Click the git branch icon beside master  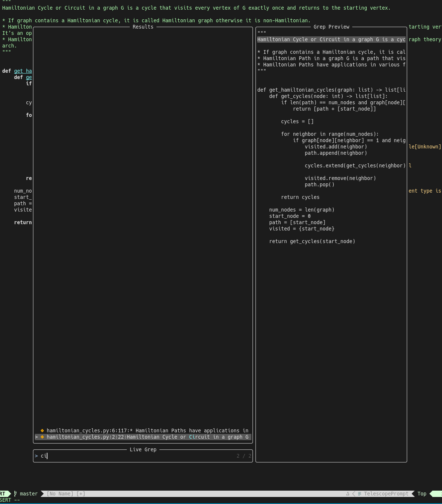click(x=16, y=494)
